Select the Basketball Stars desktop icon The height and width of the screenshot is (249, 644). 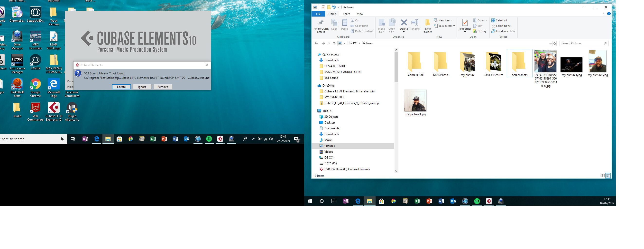17,88
